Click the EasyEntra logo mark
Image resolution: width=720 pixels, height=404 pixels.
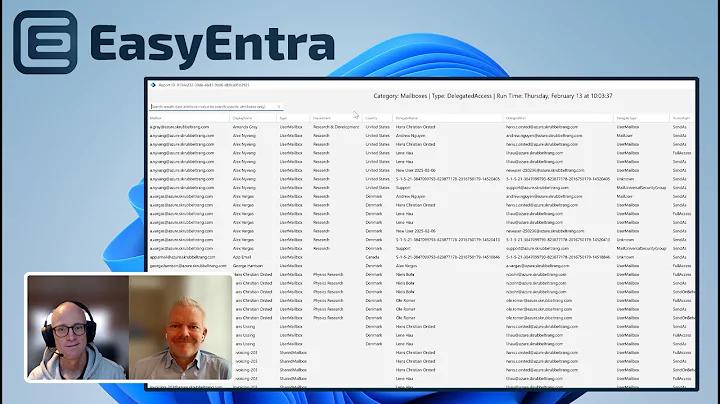coord(45,42)
